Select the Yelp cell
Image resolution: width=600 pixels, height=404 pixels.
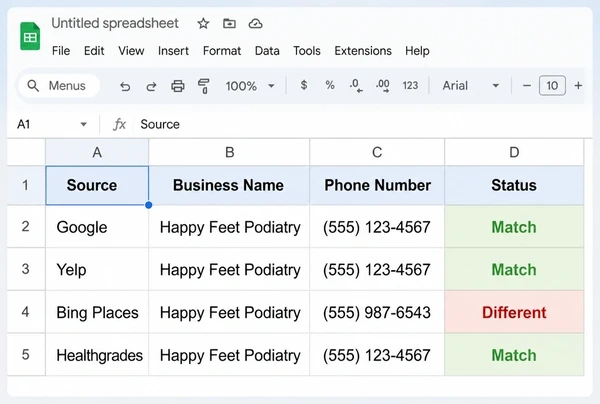tap(97, 269)
